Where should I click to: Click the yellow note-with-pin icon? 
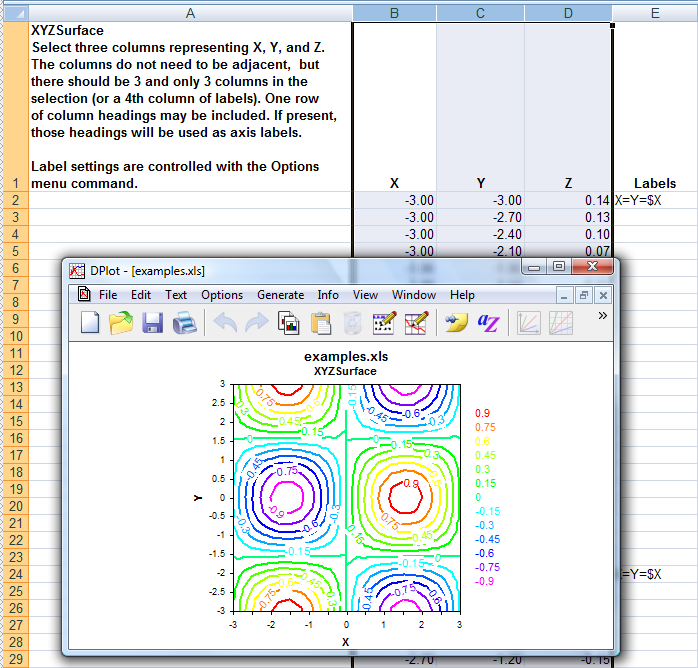[456, 323]
